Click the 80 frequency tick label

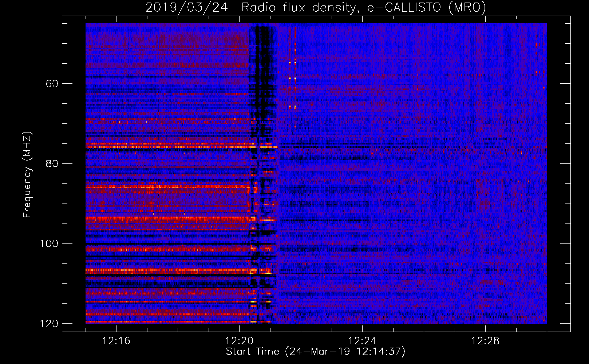(52, 163)
